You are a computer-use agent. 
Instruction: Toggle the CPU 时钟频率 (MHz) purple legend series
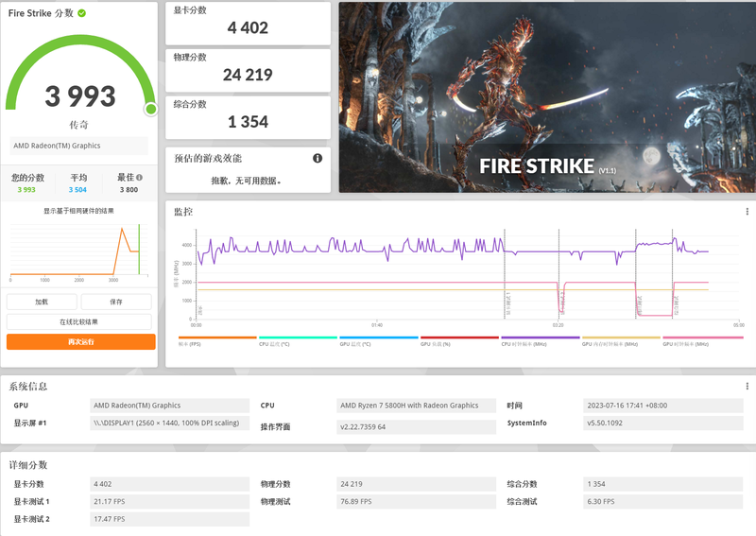(x=541, y=341)
